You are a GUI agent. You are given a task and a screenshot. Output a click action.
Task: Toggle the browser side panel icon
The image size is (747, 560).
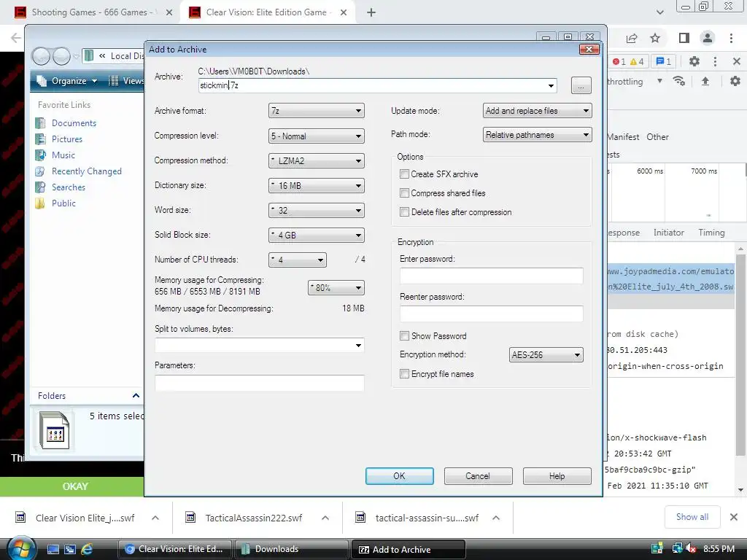(684, 38)
